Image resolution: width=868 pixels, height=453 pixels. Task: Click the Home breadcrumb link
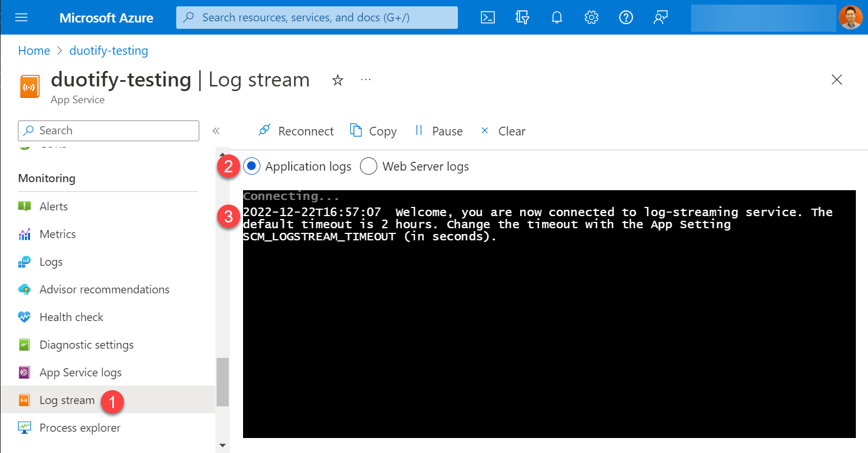(x=34, y=51)
